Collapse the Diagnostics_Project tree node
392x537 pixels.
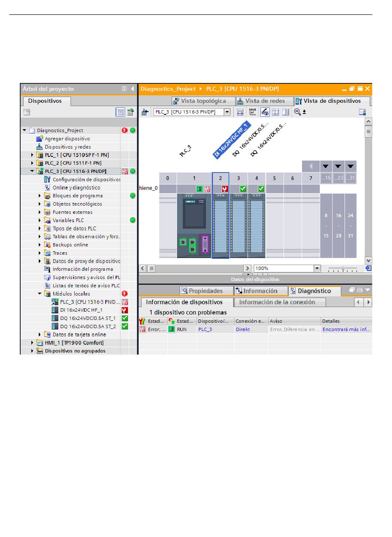(x=25, y=130)
